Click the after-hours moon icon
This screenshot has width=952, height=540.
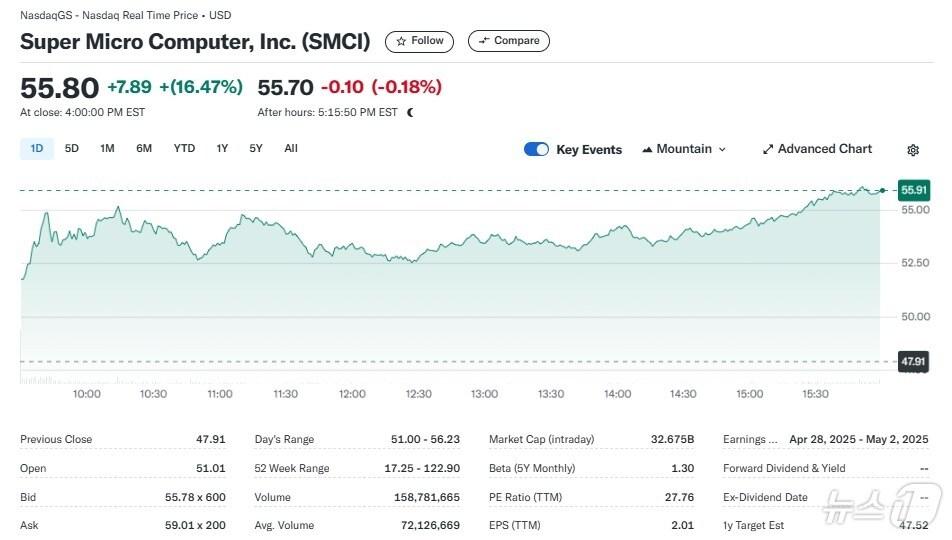pos(410,112)
